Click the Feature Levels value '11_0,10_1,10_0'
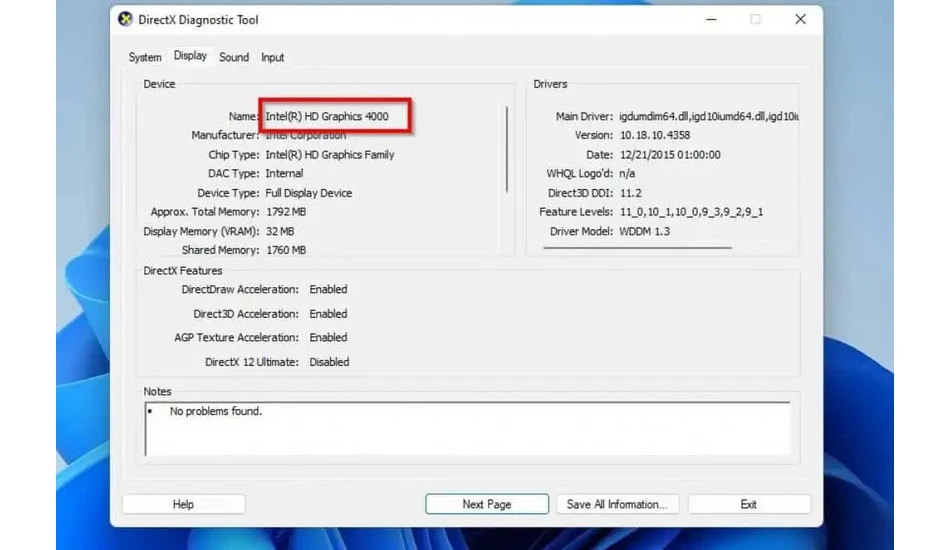This screenshot has width=950, height=550. [x=660, y=212]
